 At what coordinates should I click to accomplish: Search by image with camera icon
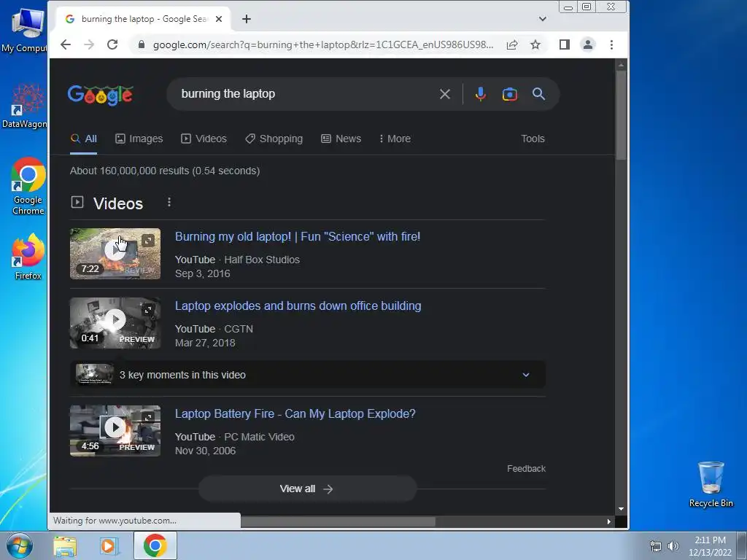(510, 94)
